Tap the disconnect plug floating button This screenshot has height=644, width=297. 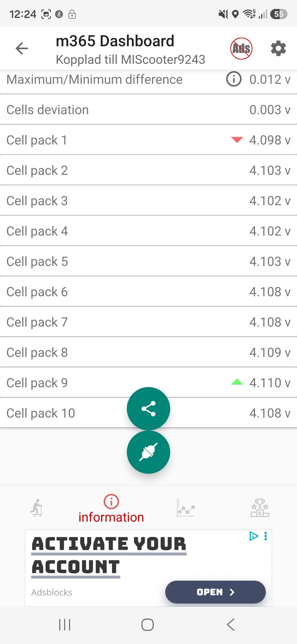coord(148,452)
